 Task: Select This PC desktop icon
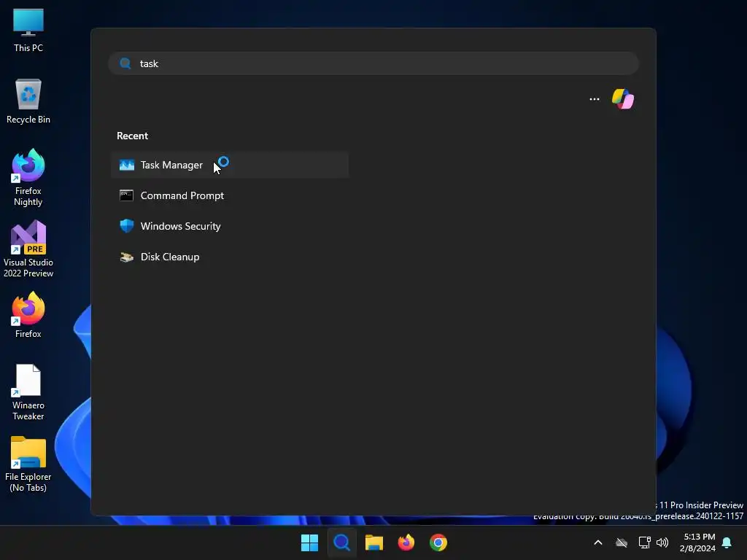click(28, 31)
